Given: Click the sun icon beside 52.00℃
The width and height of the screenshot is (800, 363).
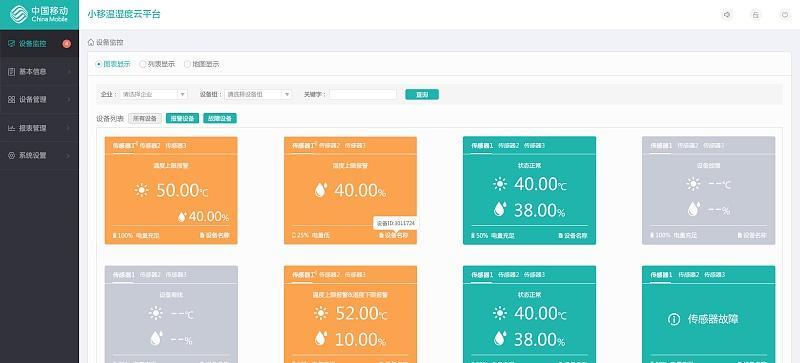Looking at the screenshot, I should click(x=320, y=313).
